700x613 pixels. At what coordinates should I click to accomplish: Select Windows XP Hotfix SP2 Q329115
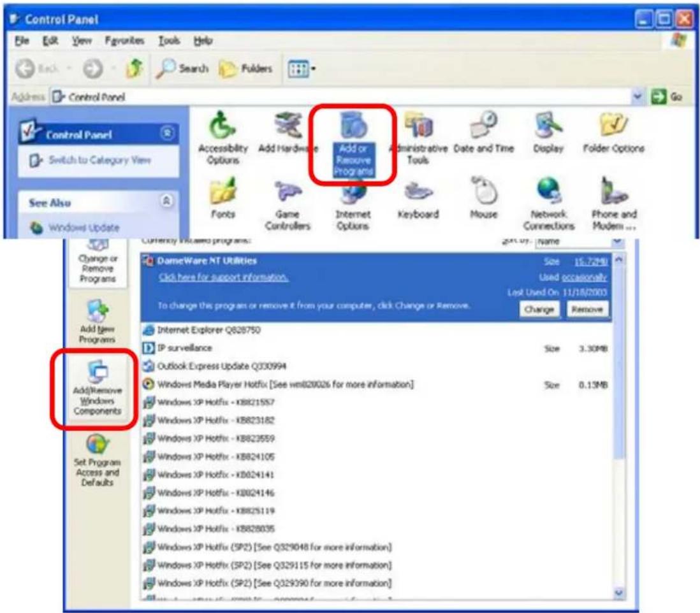click(376, 565)
